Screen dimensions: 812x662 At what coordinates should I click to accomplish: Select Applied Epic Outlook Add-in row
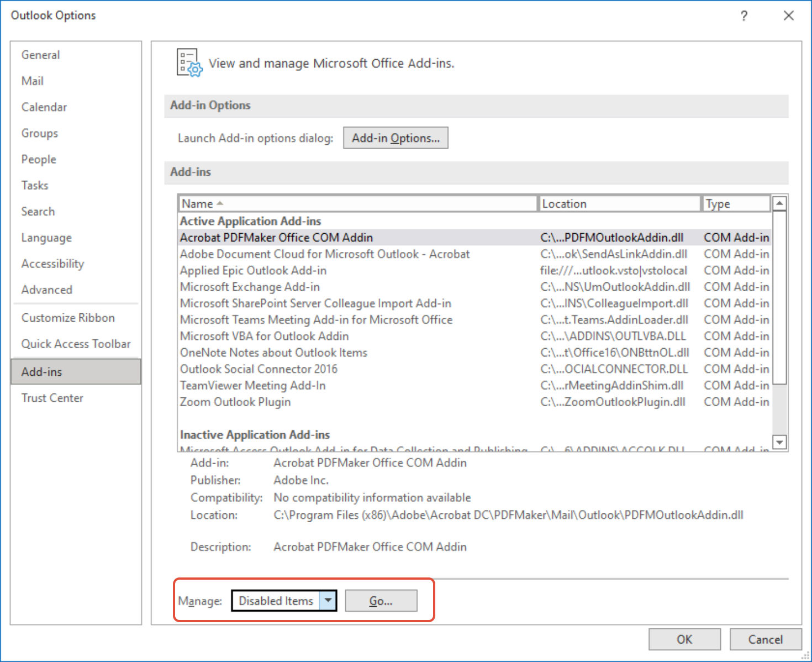[x=474, y=271]
